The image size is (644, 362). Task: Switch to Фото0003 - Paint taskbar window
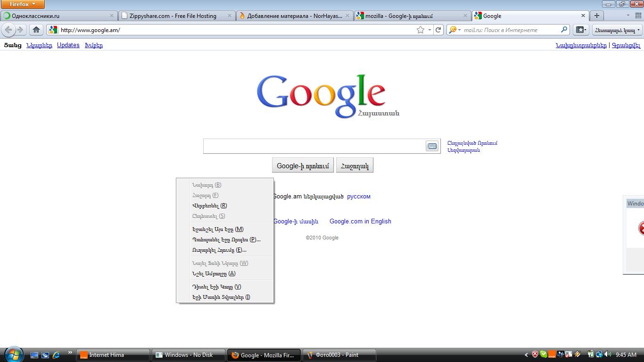click(x=339, y=355)
